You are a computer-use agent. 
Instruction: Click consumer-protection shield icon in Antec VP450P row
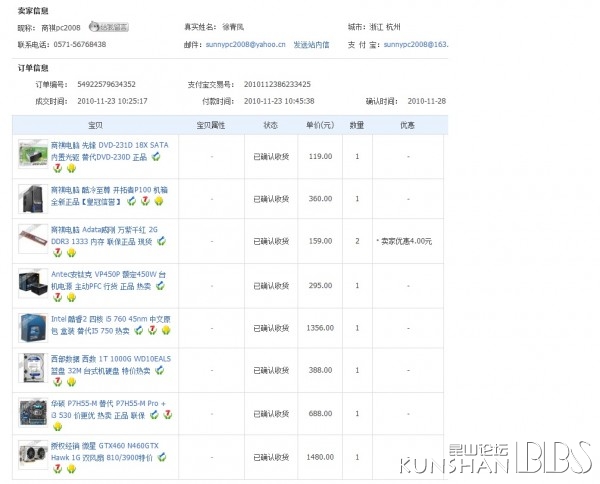[160, 285]
